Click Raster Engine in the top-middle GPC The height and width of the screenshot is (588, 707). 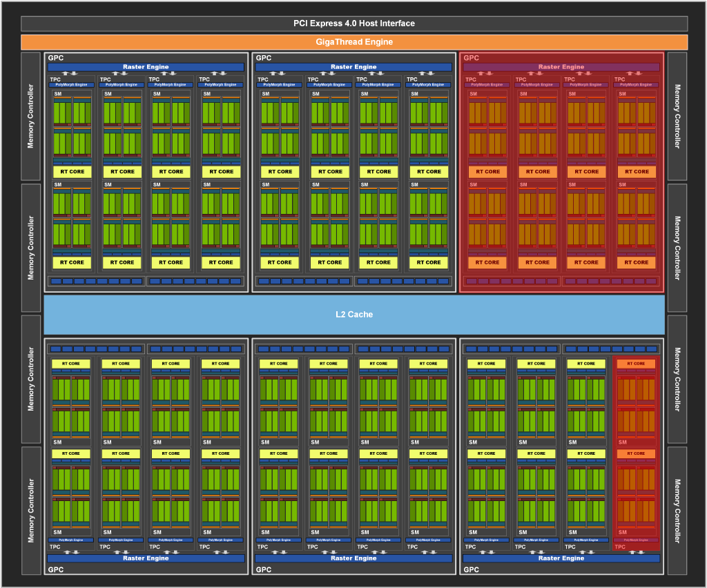353,67
